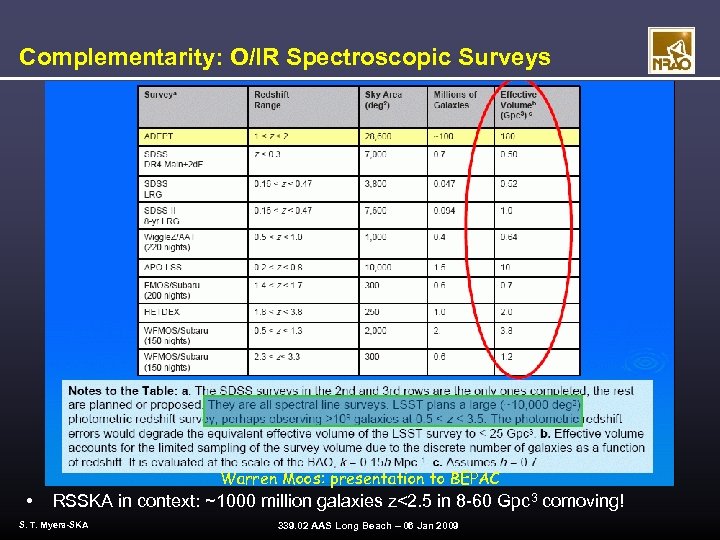Click the 'z < 0.3' redshift cell

tap(303, 161)
